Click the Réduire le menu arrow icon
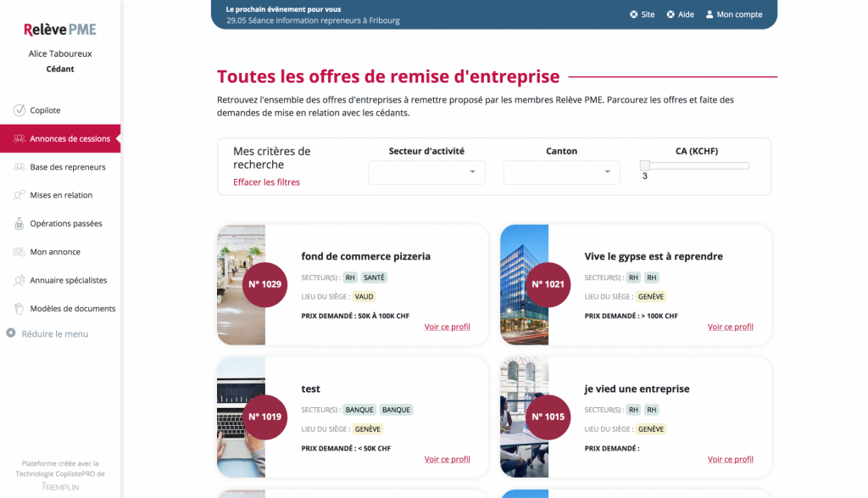868x498 pixels. tap(10, 333)
